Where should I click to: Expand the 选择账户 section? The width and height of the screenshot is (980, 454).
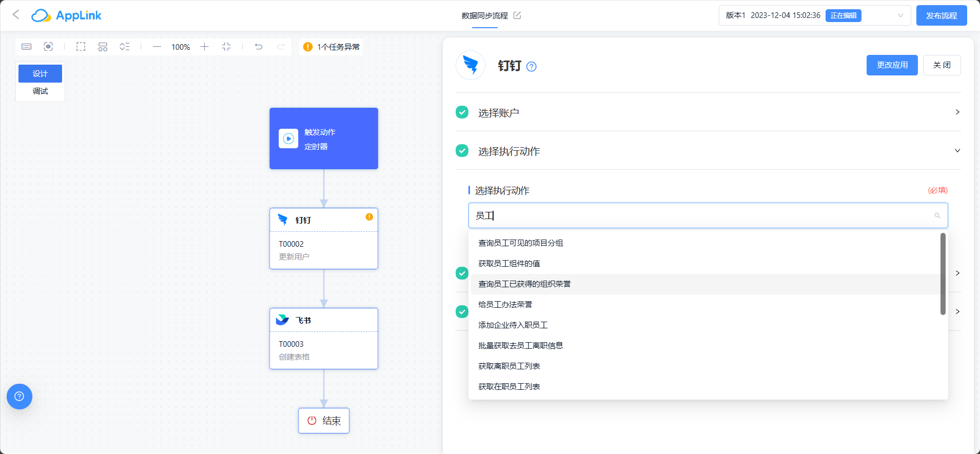coord(708,112)
